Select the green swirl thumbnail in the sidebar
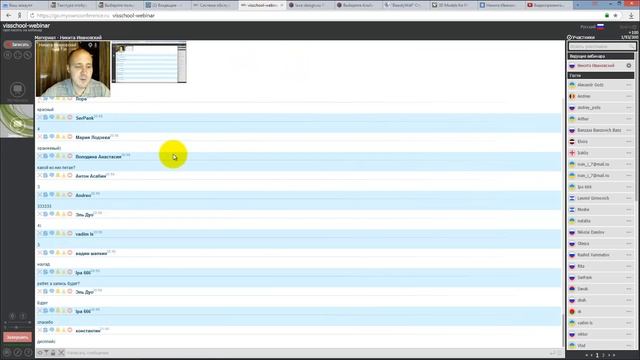The width and height of the screenshot is (640, 360). 17,121
